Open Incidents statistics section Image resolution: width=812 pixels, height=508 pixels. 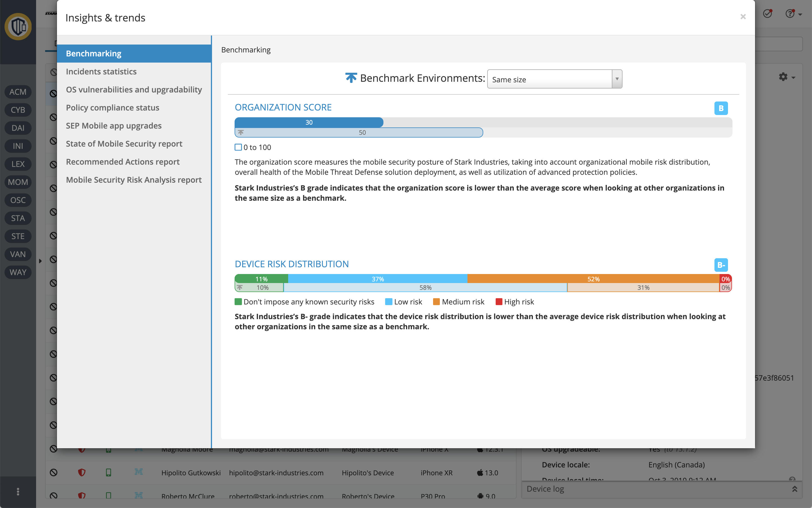click(x=101, y=72)
